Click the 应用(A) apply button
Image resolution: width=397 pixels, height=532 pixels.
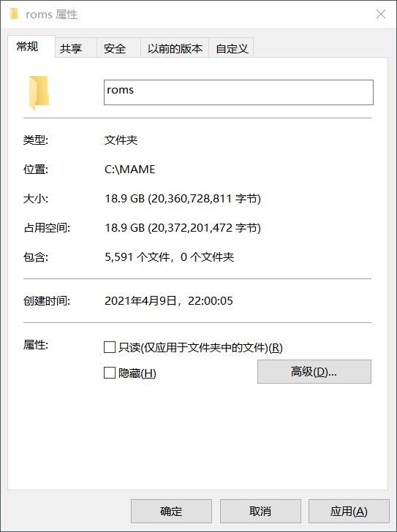point(349,511)
